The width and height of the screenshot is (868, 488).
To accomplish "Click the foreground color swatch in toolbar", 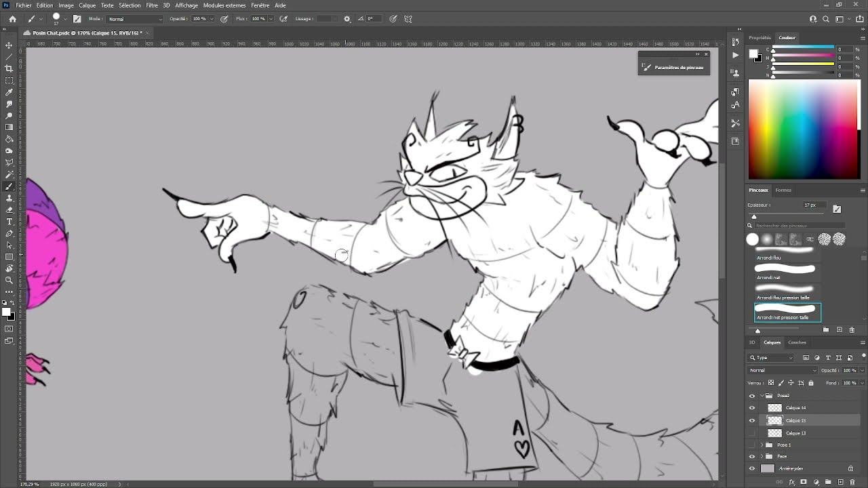I will click(6, 312).
